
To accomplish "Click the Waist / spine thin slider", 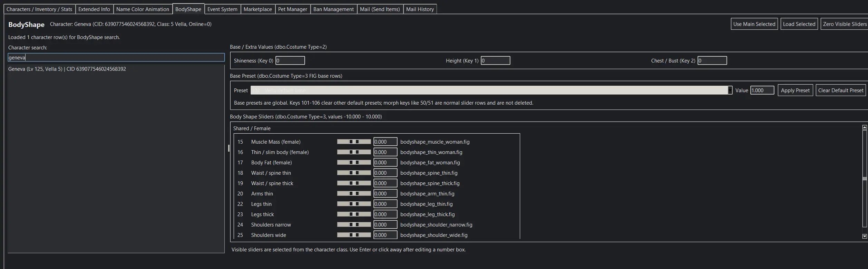I will pyautogui.click(x=354, y=173).
